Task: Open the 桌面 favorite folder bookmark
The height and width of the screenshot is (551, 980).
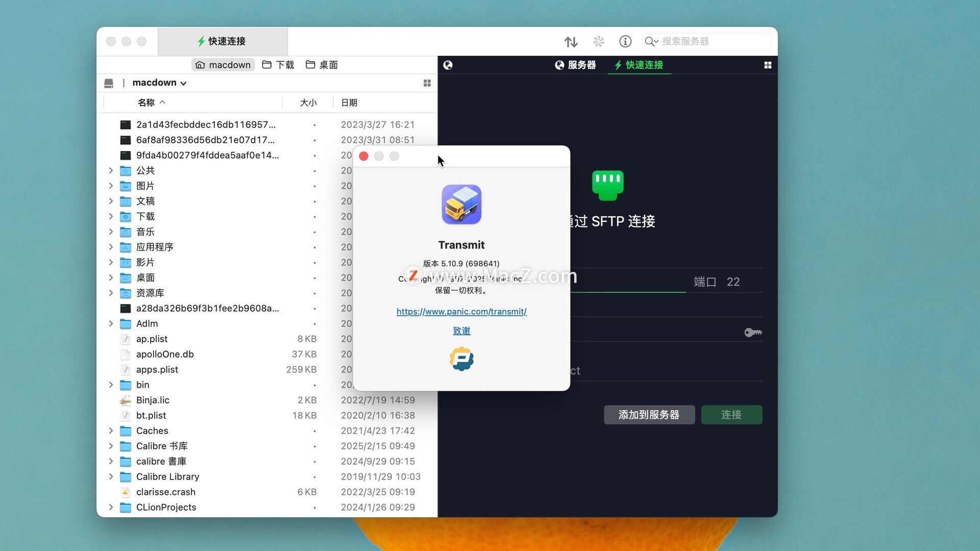Action: 322,65
